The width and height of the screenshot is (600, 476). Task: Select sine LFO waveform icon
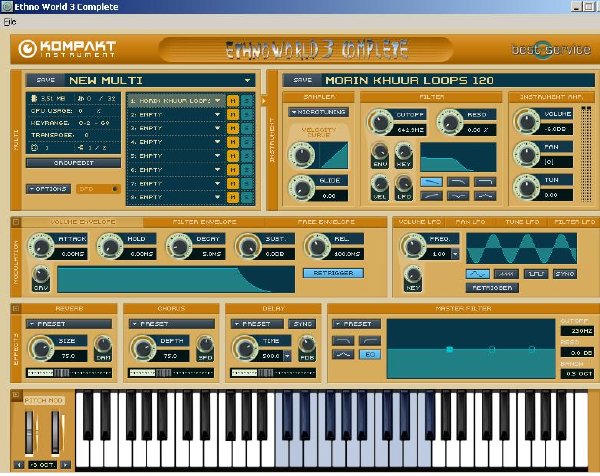pyautogui.click(x=478, y=274)
